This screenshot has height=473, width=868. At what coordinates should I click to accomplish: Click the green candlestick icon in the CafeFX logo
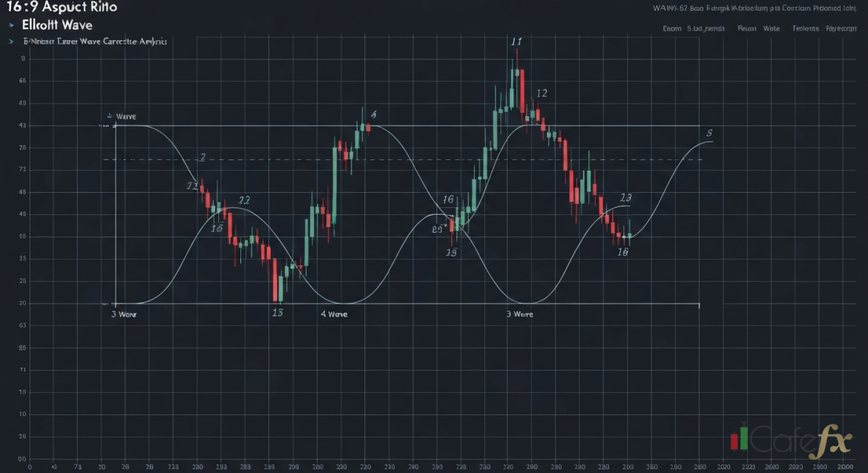click(x=743, y=438)
